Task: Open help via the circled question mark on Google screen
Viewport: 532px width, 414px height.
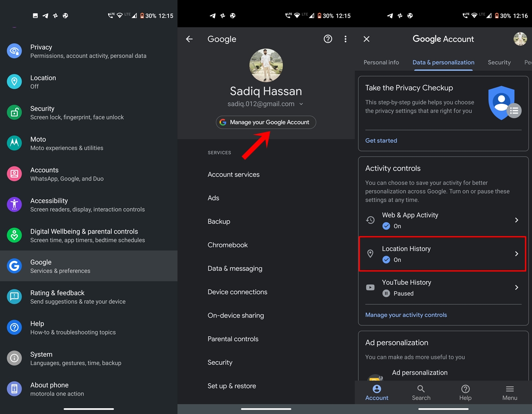Action: pyautogui.click(x=328, y=39)
